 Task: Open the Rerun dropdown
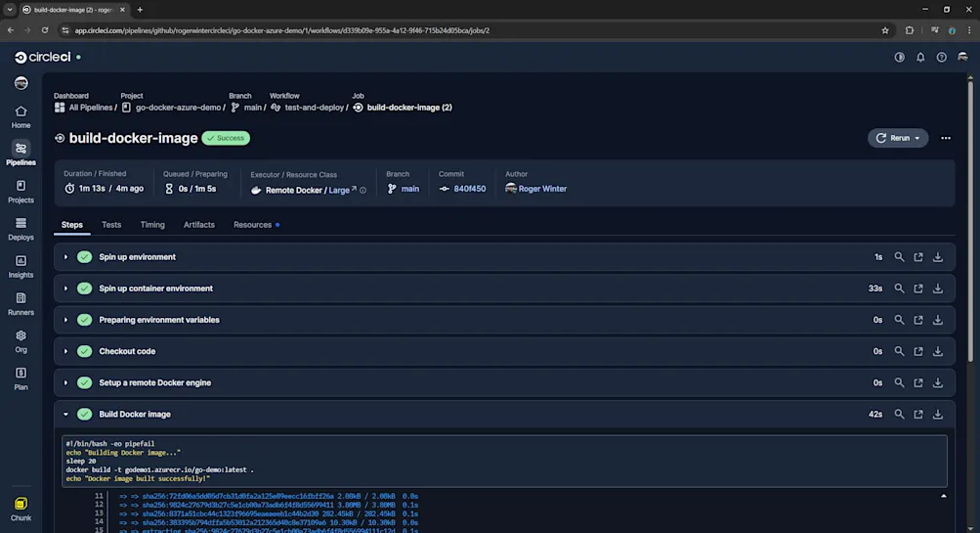click(x=898, y=138)
